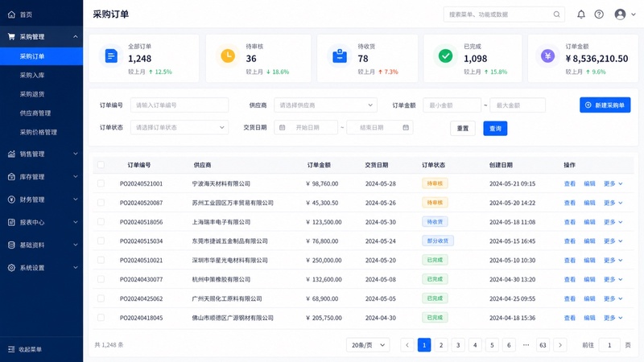The height and width of the screenshot is (362, 644).
Task: Click the 全部订单 document icon
Action: [x=111, y=56]
